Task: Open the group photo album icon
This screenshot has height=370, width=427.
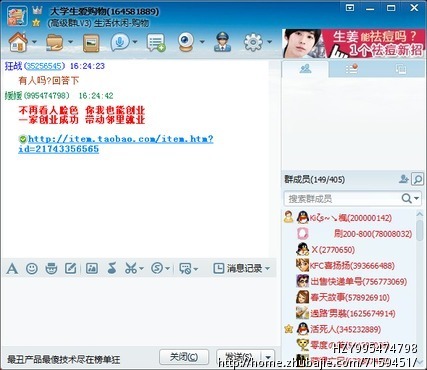Action: [91, 43]
